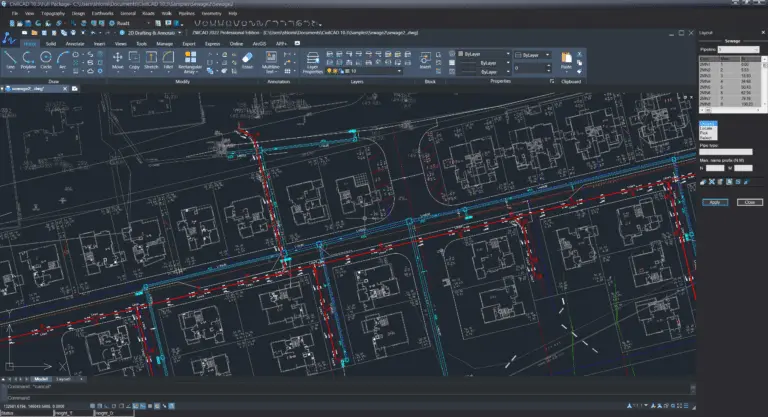Open the Pipelines menu

(187, 14)
